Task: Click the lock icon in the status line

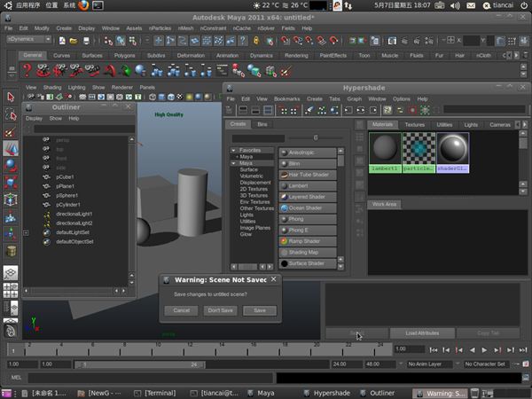Action: click(x=256, y=41)
